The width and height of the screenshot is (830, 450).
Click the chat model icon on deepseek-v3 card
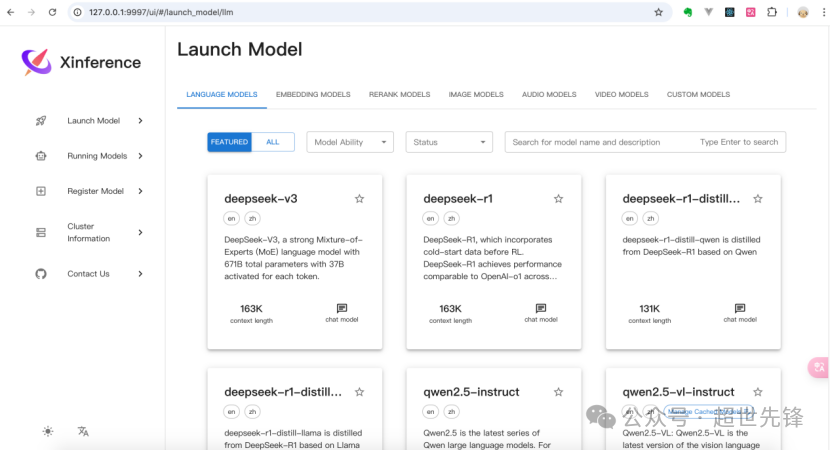click(342, 308)
